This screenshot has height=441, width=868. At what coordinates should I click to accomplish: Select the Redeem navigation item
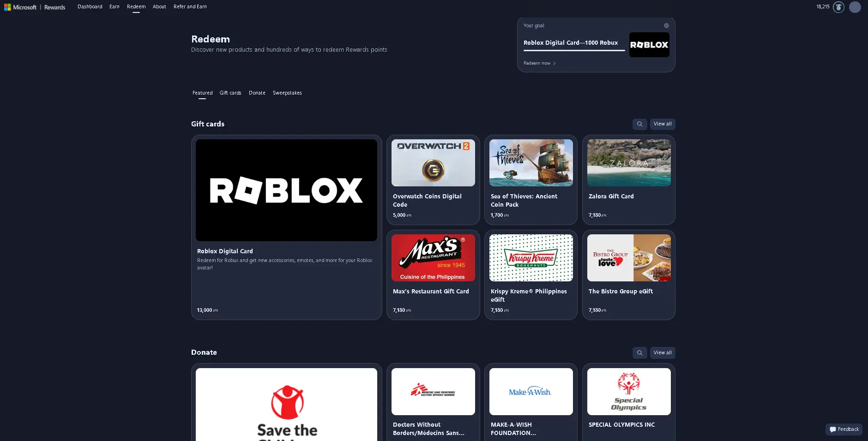click(x=136, y=7)
